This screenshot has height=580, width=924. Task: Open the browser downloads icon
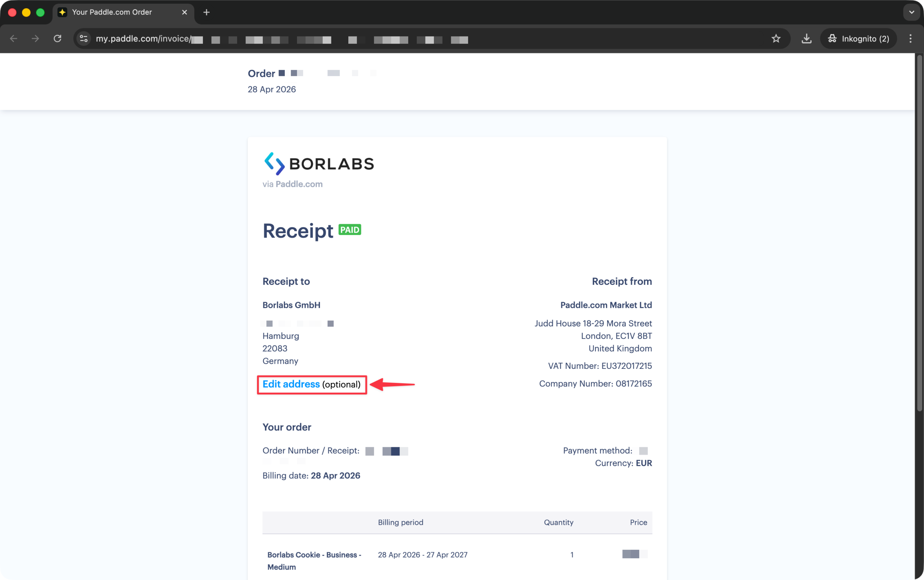click(807, 39)
